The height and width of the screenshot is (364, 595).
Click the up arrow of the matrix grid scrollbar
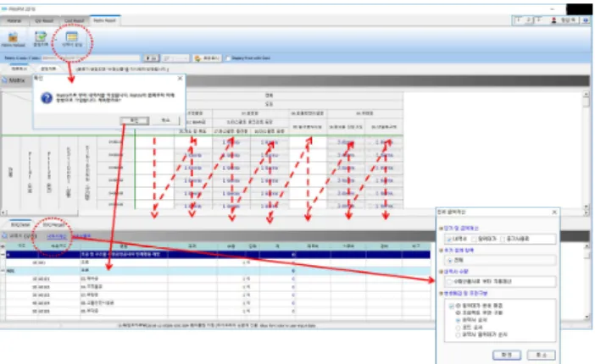(x=587, y=94)
